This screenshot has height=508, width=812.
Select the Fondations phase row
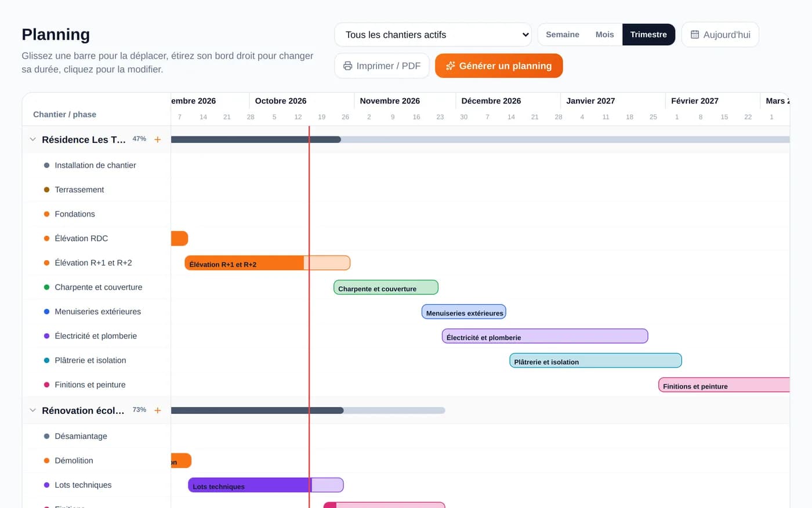click(96, 214)
